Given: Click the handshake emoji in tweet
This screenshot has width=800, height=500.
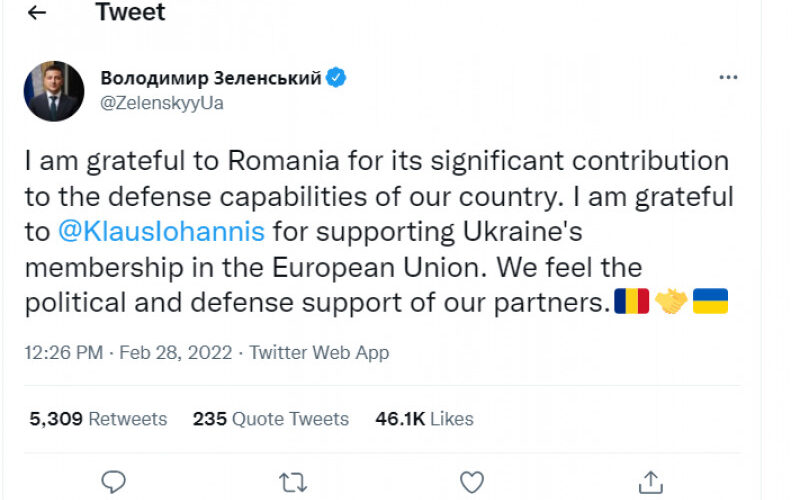Looking at the screenshot, I should coord(671,301).
